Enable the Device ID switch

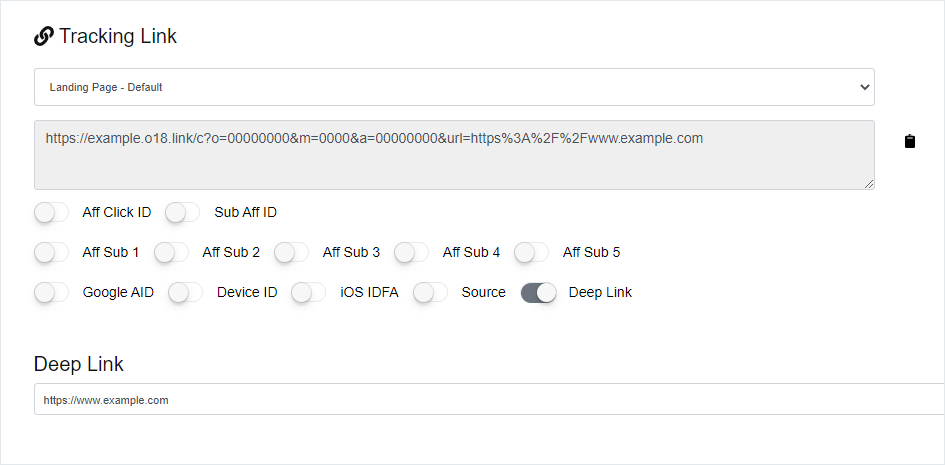(x=185, y=292)
